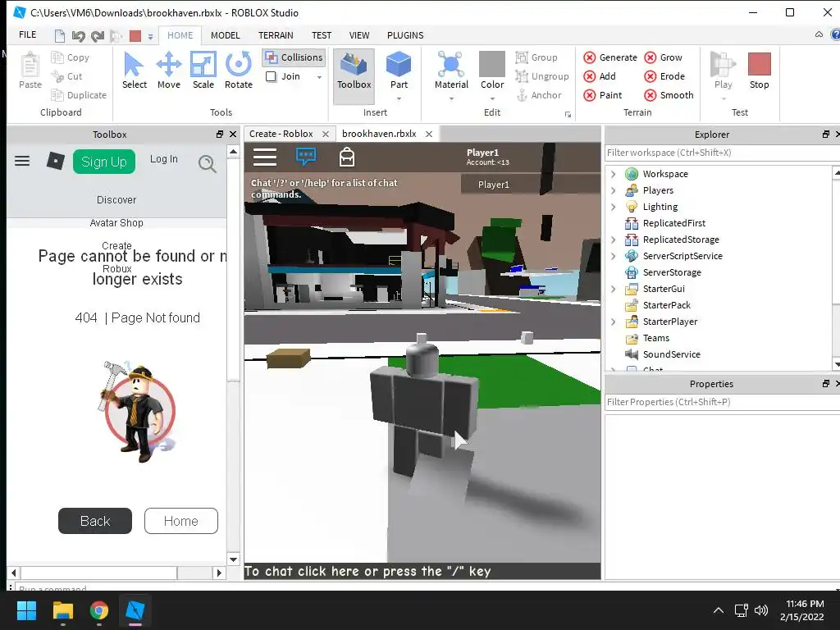Click the Undo arrow in quick toolbar
840x630 pixels.
pos(78,36)
